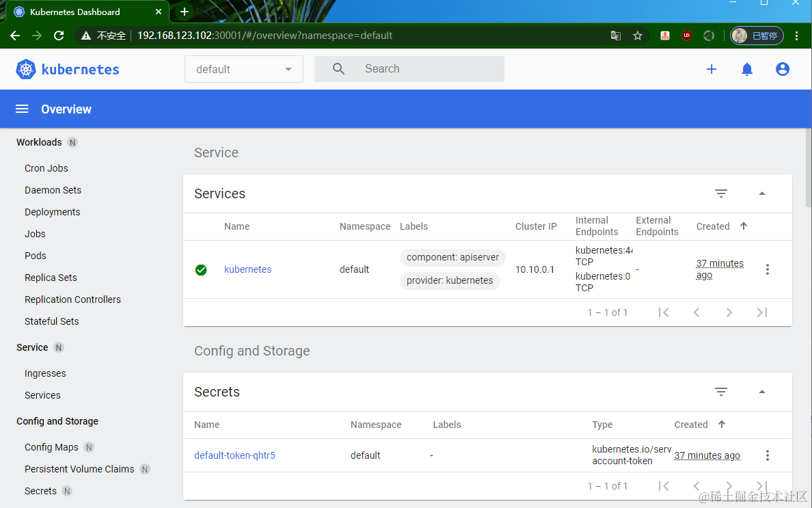Viewport: 812px width, 508px height.
Task: Click the Name column header in Services
Action: click(236, 226)
